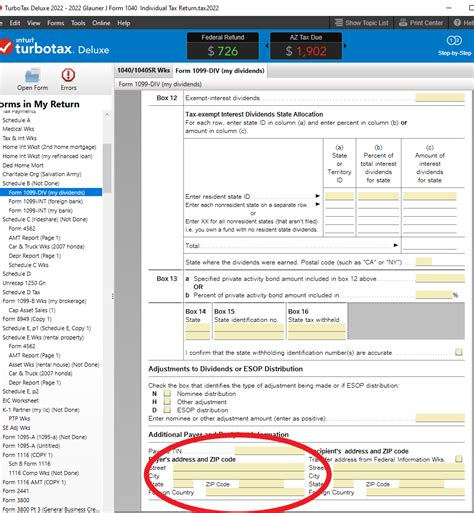Open the Help menu
The height and width of the screenshot is (513, 474).
(x=124, y=23)
